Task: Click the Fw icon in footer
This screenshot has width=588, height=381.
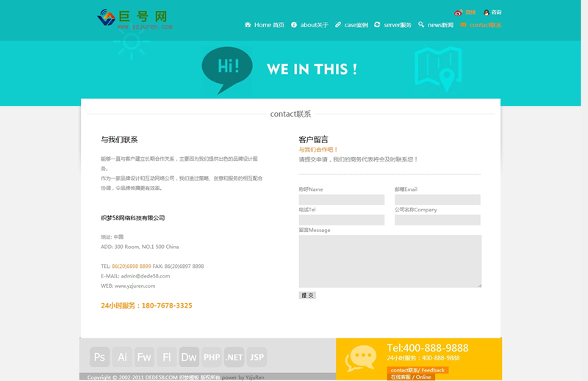Action: click(144, 357)
